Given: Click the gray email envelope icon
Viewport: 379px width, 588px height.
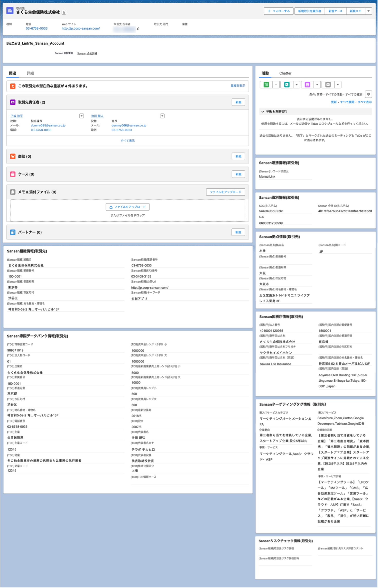Looking at the screenshot, I should (x=328, y=85).
